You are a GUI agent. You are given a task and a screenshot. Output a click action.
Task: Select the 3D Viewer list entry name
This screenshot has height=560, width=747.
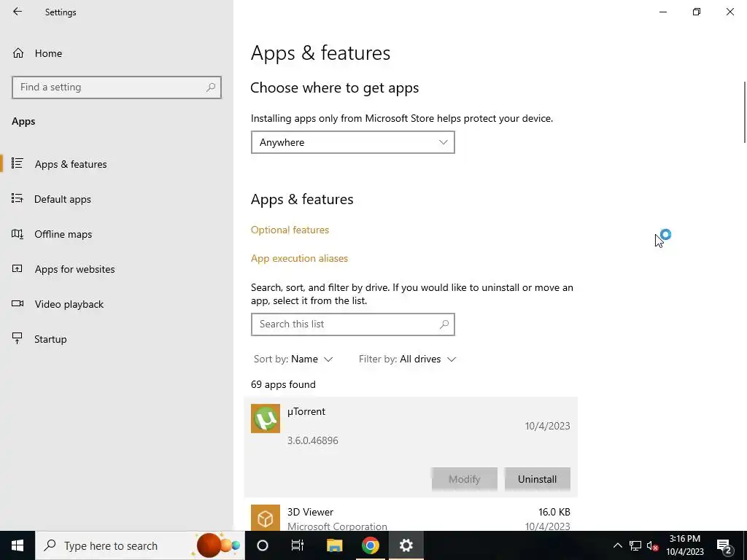(x=310, y=513)
